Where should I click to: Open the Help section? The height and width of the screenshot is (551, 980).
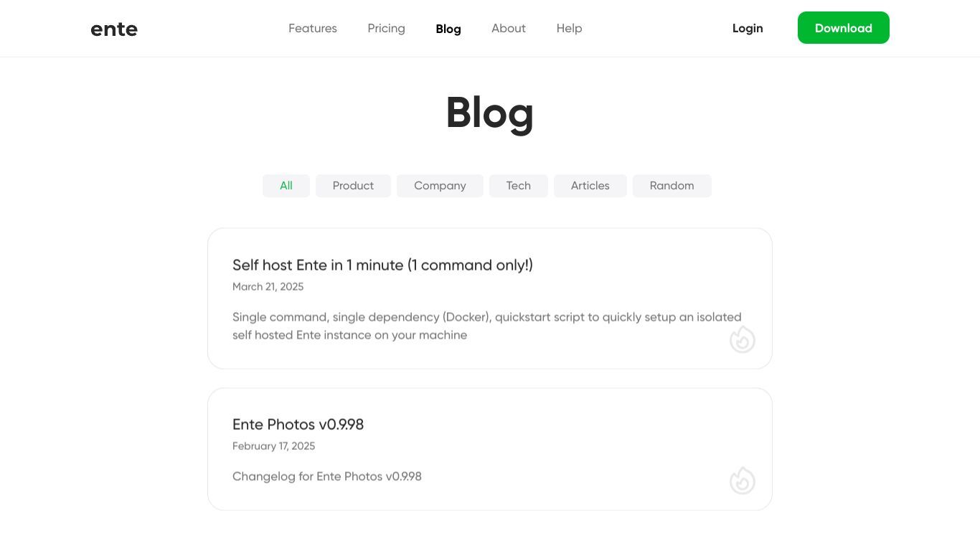click(x=569, y=28)
